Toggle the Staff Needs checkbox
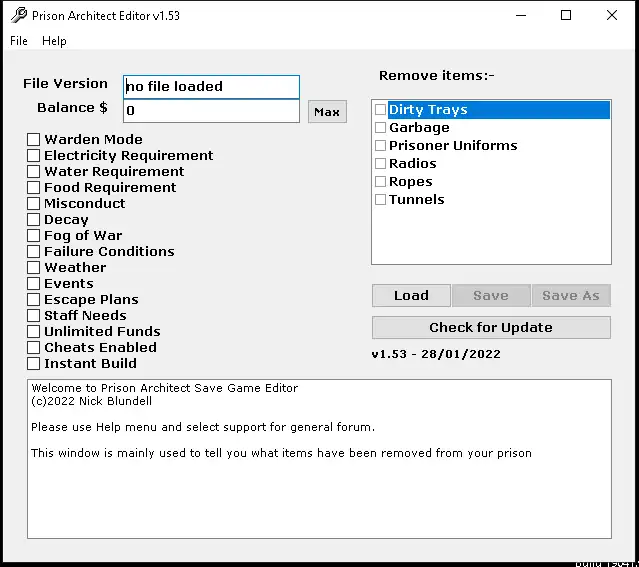 33,315
